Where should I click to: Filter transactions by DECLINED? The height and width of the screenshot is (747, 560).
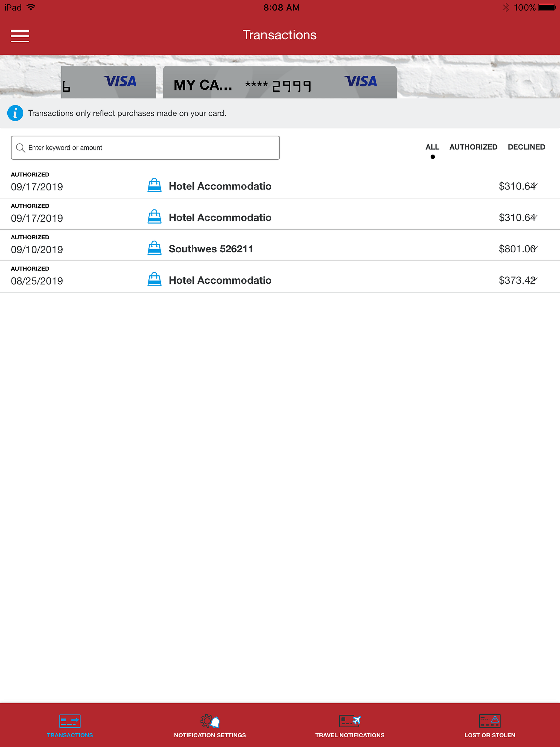[526, 147]
